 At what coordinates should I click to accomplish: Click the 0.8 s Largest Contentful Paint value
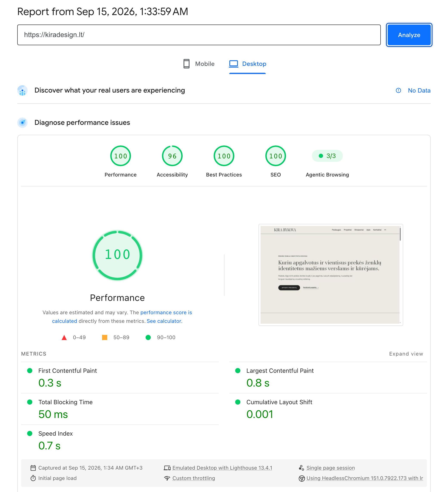click(x=258, y=383)
